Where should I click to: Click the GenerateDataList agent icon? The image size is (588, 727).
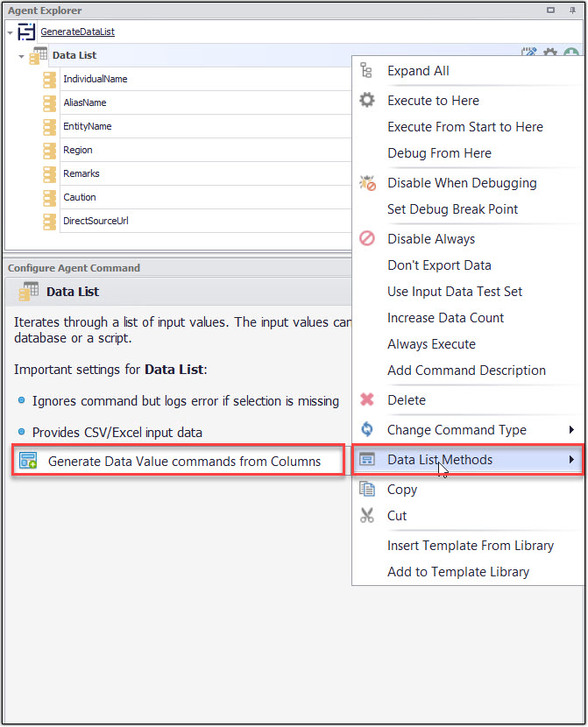pos(28,32)
